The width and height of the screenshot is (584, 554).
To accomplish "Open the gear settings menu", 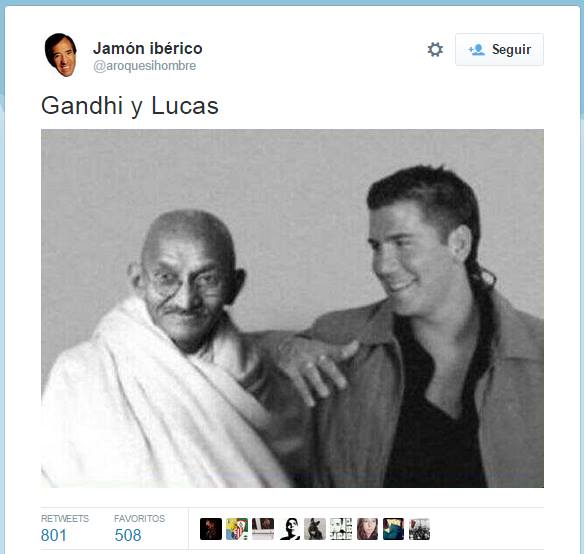I will [435, 50].
